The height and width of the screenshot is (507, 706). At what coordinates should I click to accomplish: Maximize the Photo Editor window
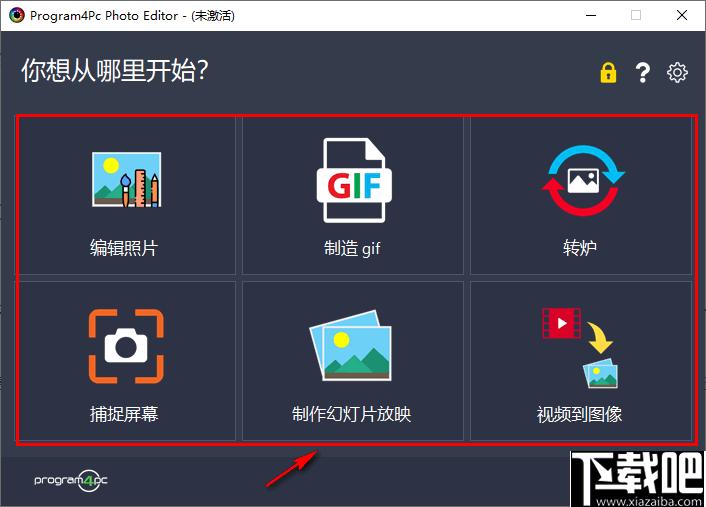pos(636,15)
